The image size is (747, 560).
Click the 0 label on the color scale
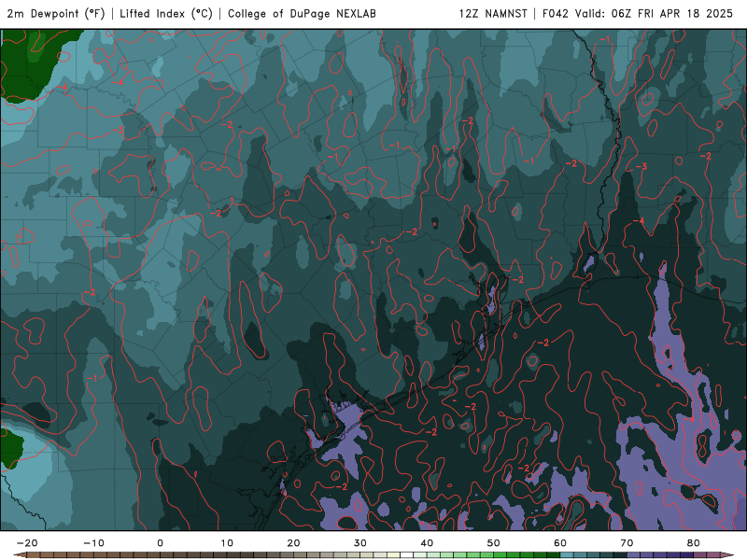pos(160,543)
